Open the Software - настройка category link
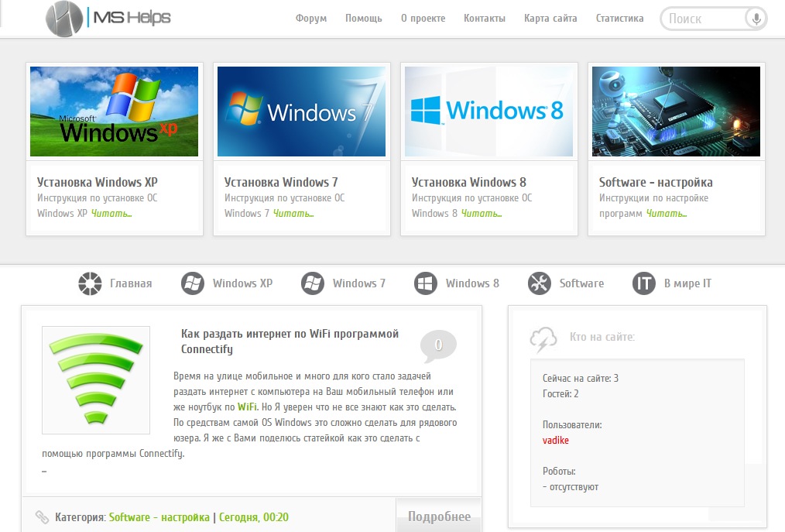Image resolution: width=785 pixels, height=532 pixels. 159,517
